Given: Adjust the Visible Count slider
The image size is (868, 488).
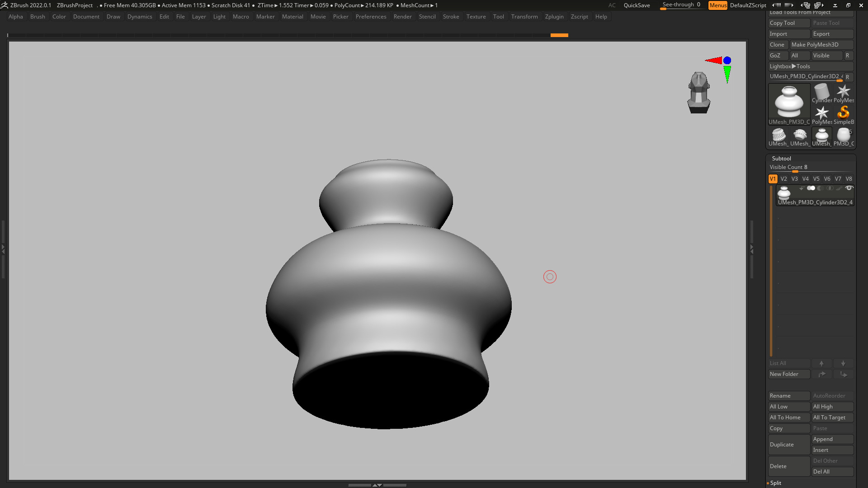Looking at the screenshot, I should tap(811, 167).
